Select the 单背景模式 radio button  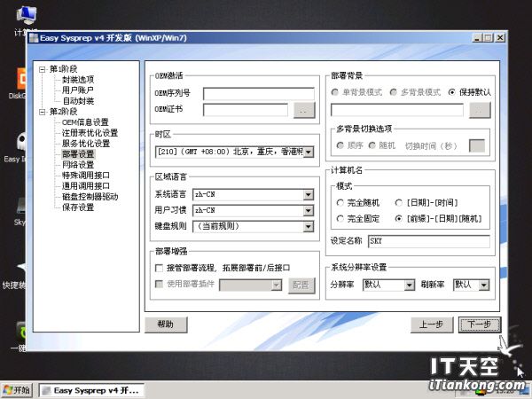[x=335, y=92]
